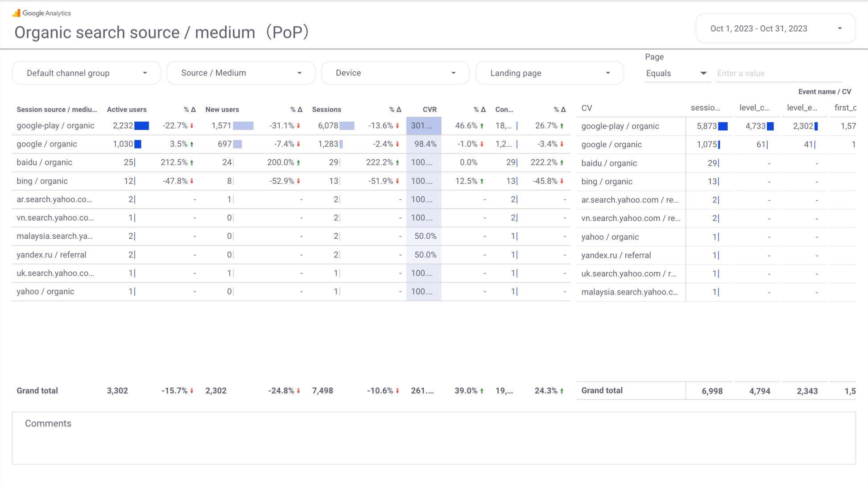Screen dimensions: 868x489
Task: Click the google-play / organic active users bar
Action: click(x=142, y=126)
